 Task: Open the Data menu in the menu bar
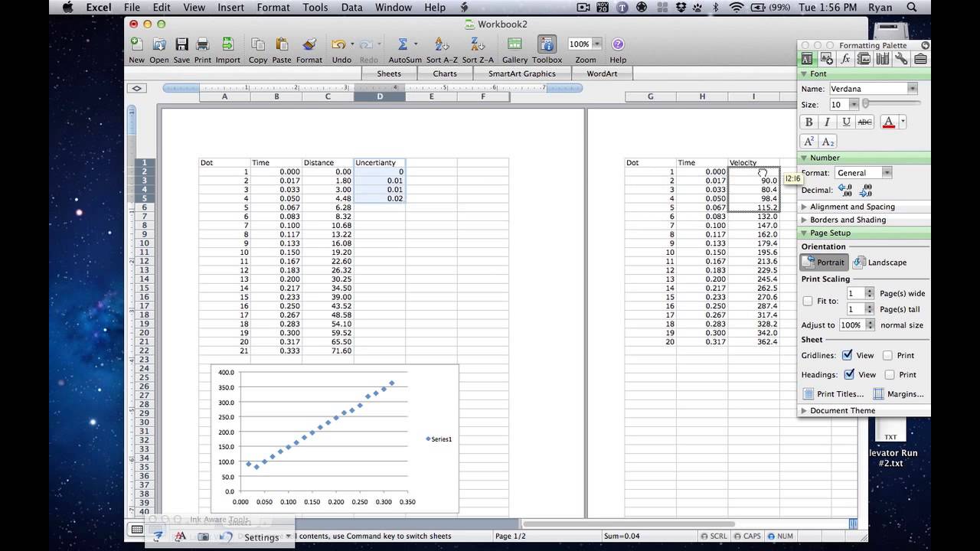tap(351, 8)
